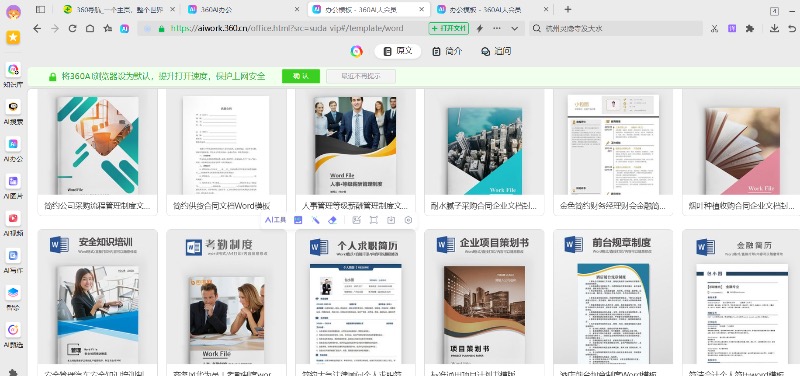The image size is (800, 376).
Task: Open the 简约公司采购流程管理制度 template
Action: (x=97, y=152)
